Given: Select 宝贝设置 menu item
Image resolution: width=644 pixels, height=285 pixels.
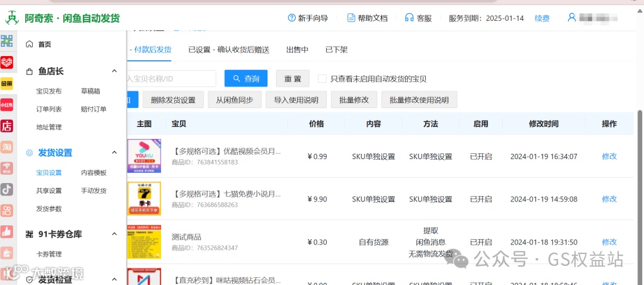Looking at the screenshot, I should click(49, 173).
